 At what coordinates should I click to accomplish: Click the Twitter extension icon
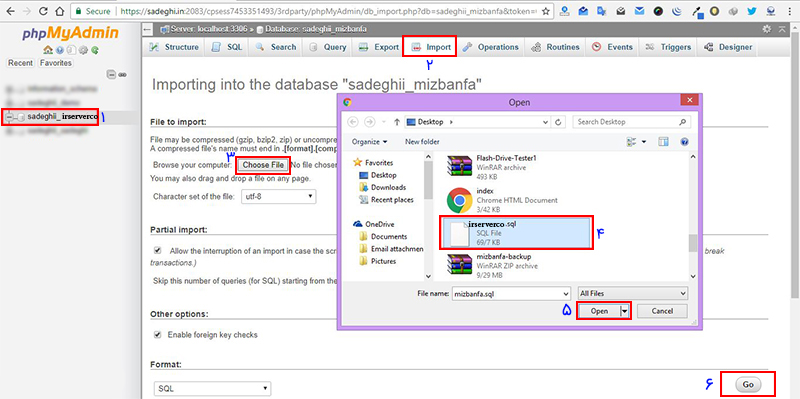(752, 11)
